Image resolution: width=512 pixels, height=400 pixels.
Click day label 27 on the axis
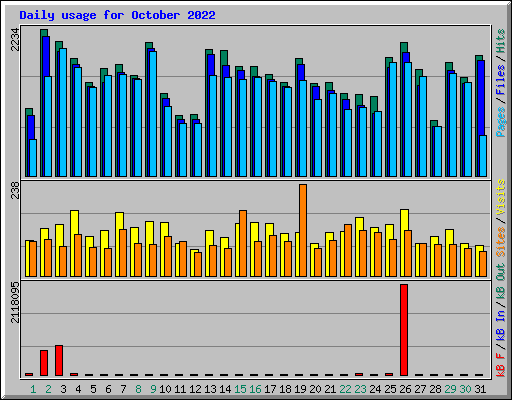pos(420,389)
